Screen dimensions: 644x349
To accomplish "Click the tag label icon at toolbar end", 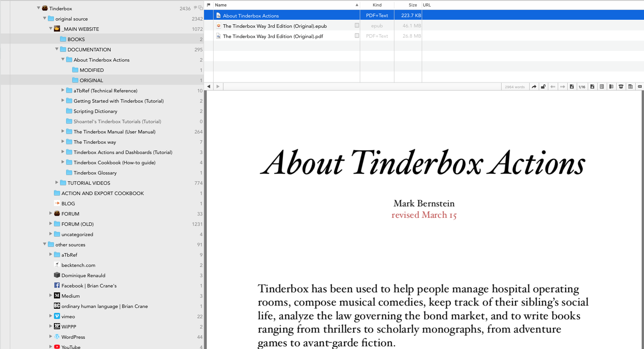I will coord(640,87).
